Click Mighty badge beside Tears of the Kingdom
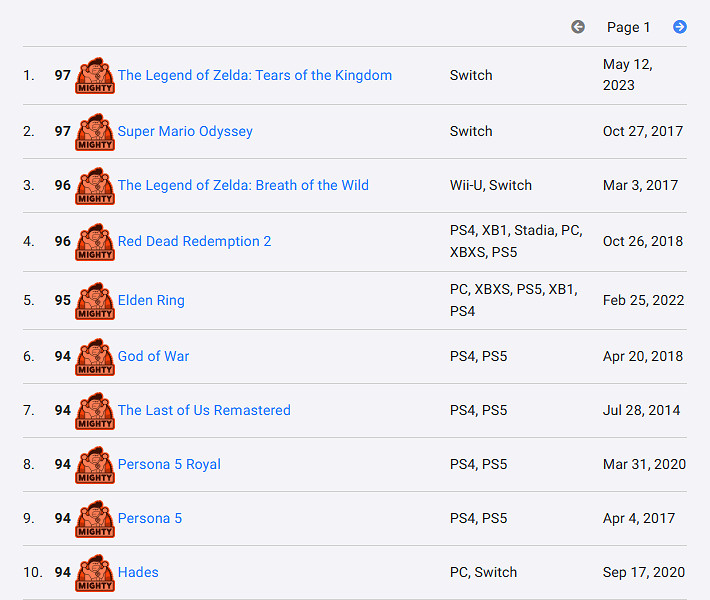Screen dimensions: 710x600 (95, 76)
